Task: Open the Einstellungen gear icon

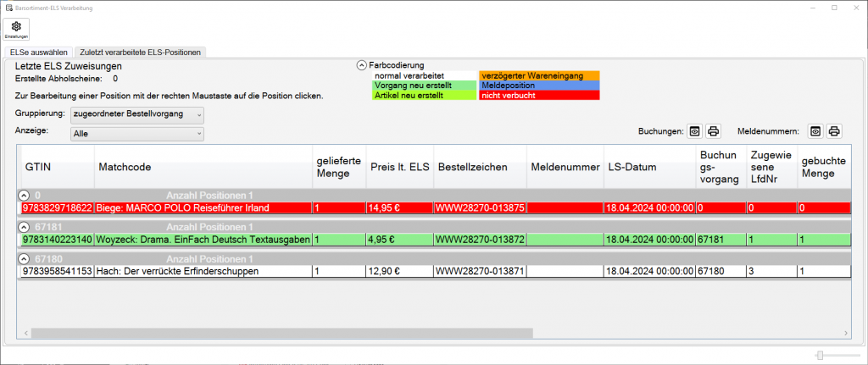Action: pyautogui.click(x=16, y=30)
